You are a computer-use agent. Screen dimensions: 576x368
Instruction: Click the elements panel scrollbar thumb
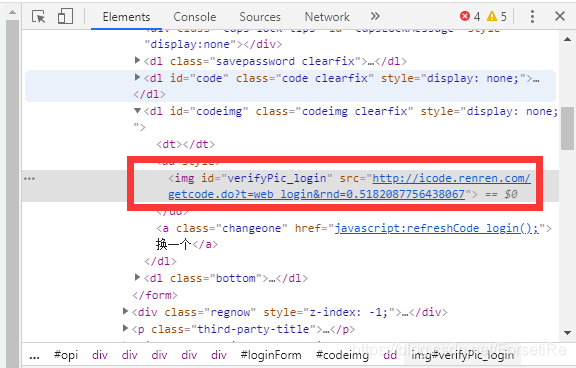567,128
